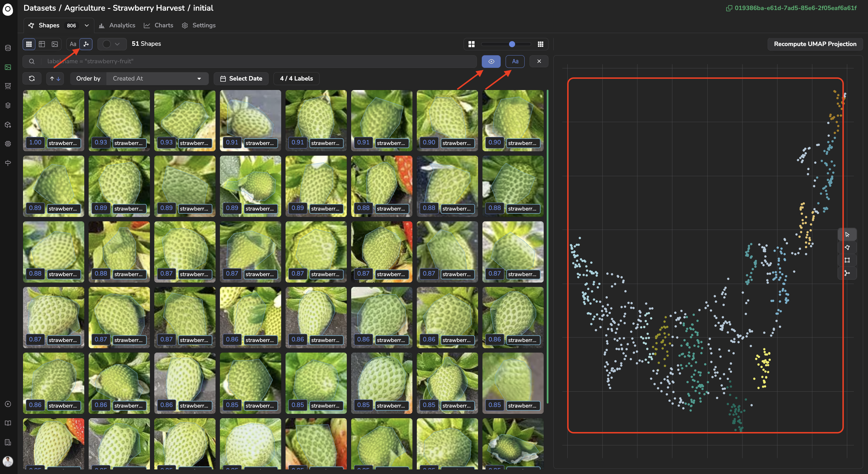
Task: Switch to the Analytics tab
Action: tap(117, 25)
